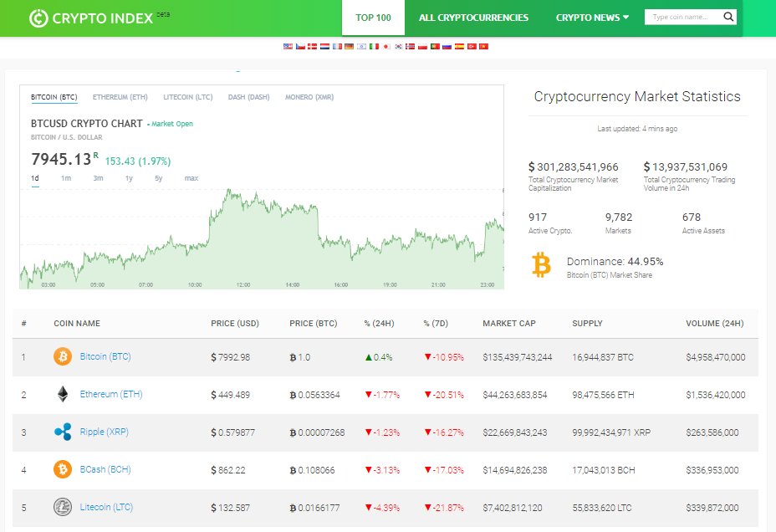Select the Spanish flag language
776x532 pixels.
pos(459,47)
